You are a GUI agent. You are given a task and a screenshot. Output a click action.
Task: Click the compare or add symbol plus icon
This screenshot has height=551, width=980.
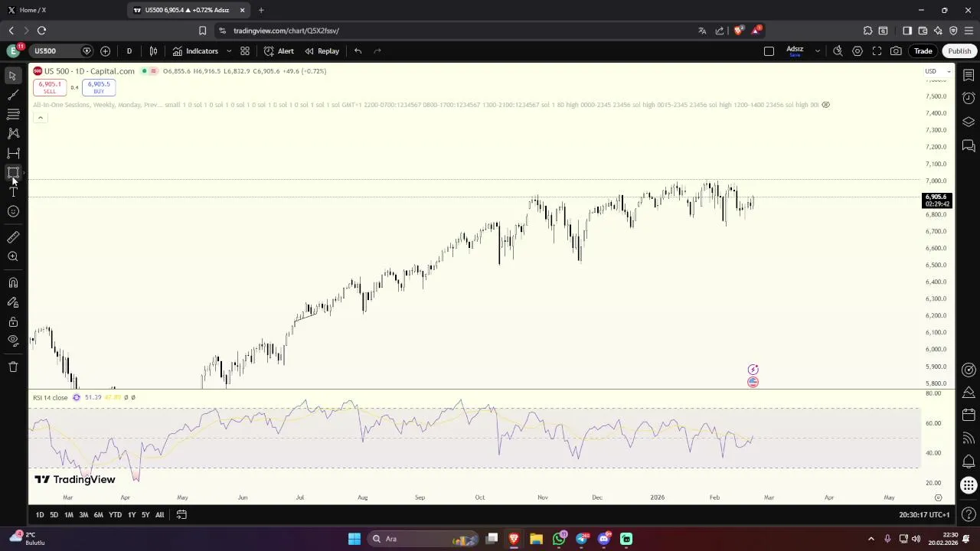105,51
